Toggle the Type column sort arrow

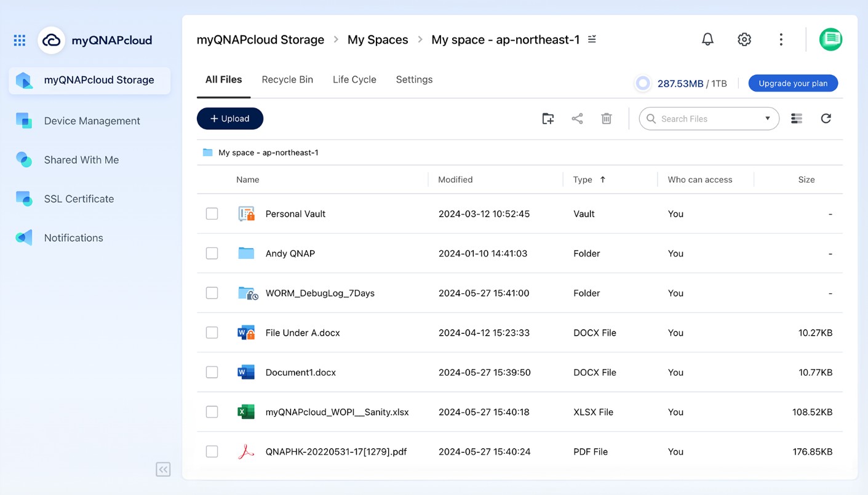click(x=602, y=180)
